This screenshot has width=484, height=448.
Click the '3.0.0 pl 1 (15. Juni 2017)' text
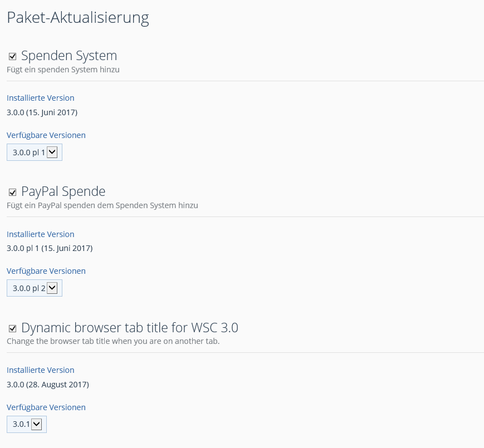pos(50,248)
